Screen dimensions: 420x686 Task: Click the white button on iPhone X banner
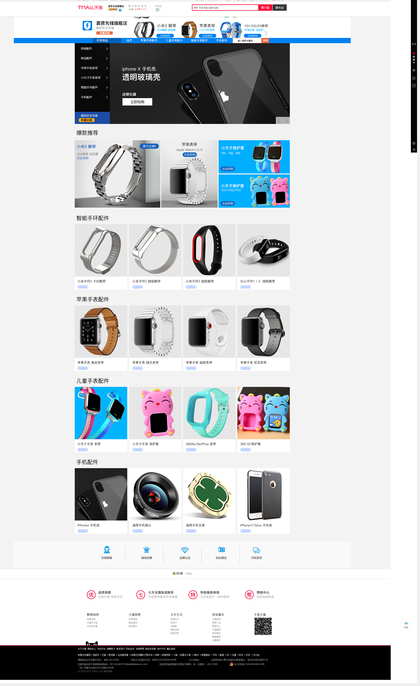(x=137, y=102)
